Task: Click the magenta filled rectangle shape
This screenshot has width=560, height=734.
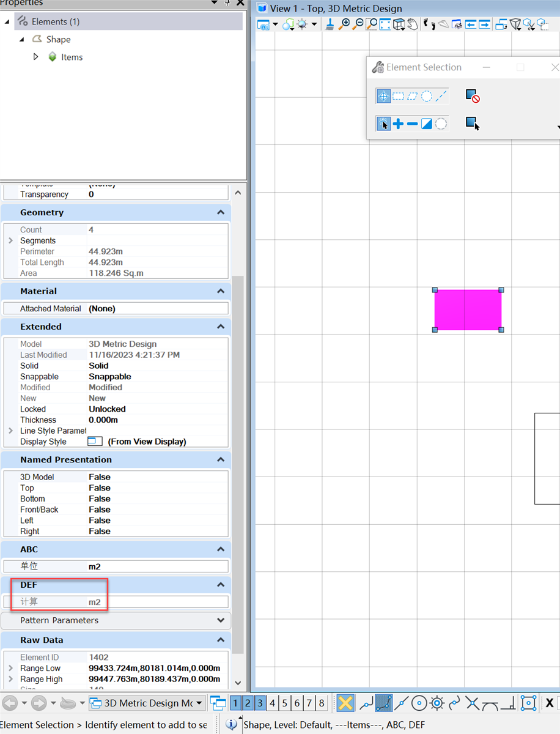Action: (x=468, y=310)
